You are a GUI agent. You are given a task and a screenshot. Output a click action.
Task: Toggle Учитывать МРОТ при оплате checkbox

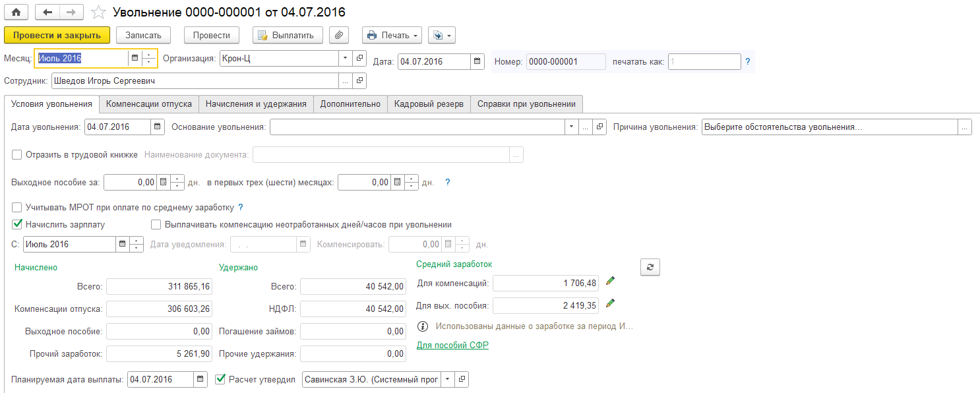pyautogui.click(x=17, y=207)
